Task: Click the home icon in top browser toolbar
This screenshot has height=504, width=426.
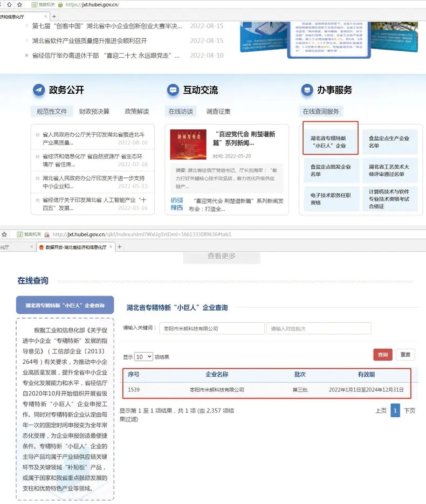Action: pyautogui.click(x=9, y=4)
